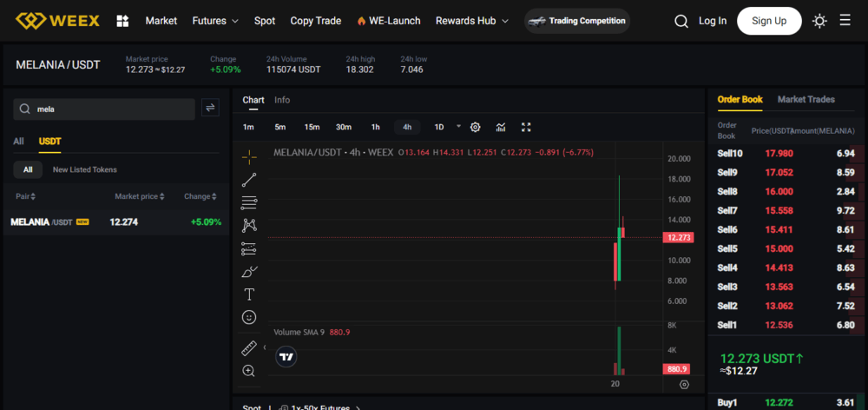Viewport: 868px width, 410px height.
Task: Set chart interval to 1h
Action: (x=375, y=127)
